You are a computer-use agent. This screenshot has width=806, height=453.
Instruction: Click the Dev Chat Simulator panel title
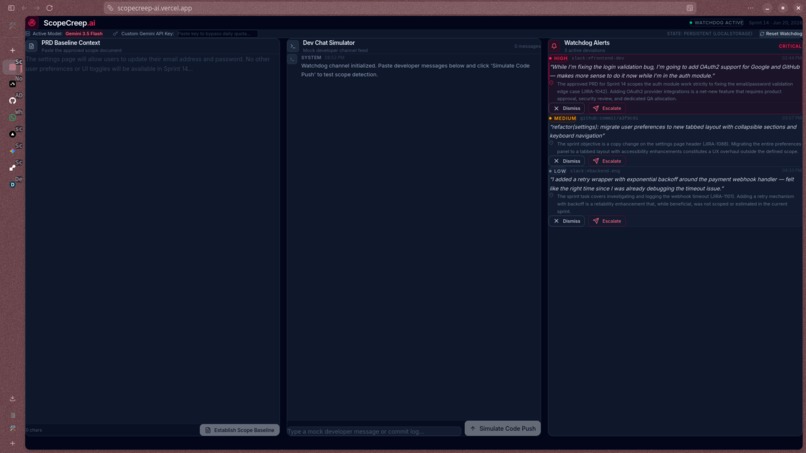click(x=328, y=43)
